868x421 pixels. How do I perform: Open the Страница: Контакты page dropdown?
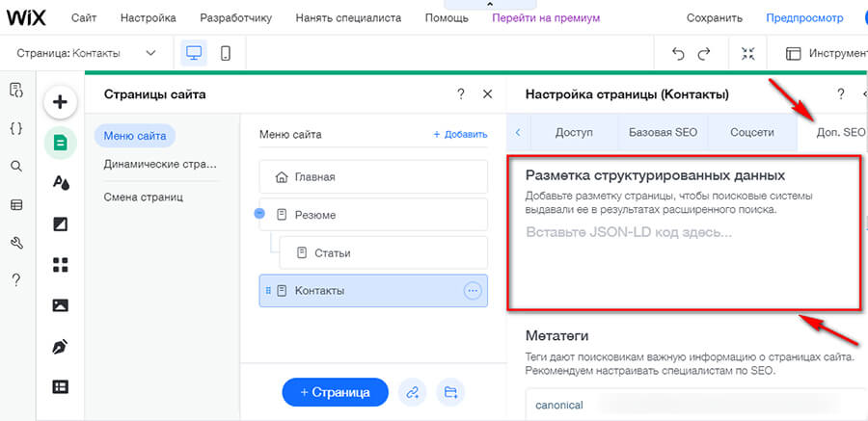(87, 54)
